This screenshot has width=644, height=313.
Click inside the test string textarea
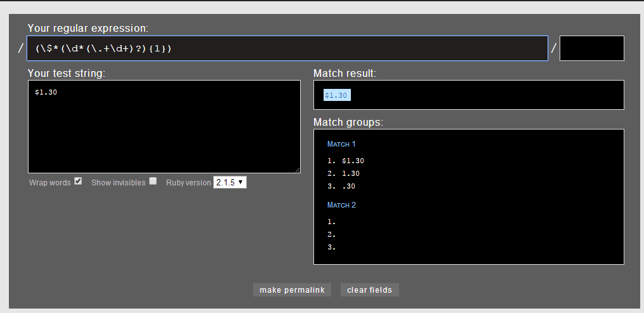pyautogui.click(x=164, y=126)
